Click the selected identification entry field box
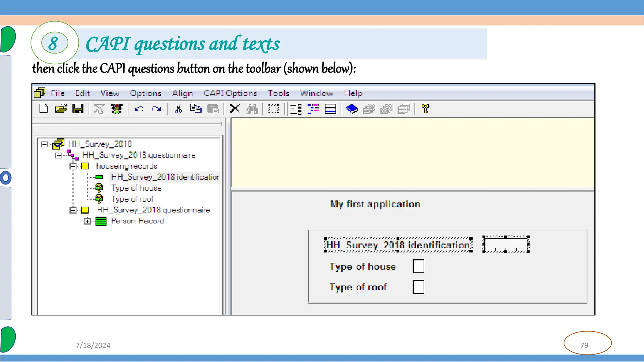 [506, 245]
